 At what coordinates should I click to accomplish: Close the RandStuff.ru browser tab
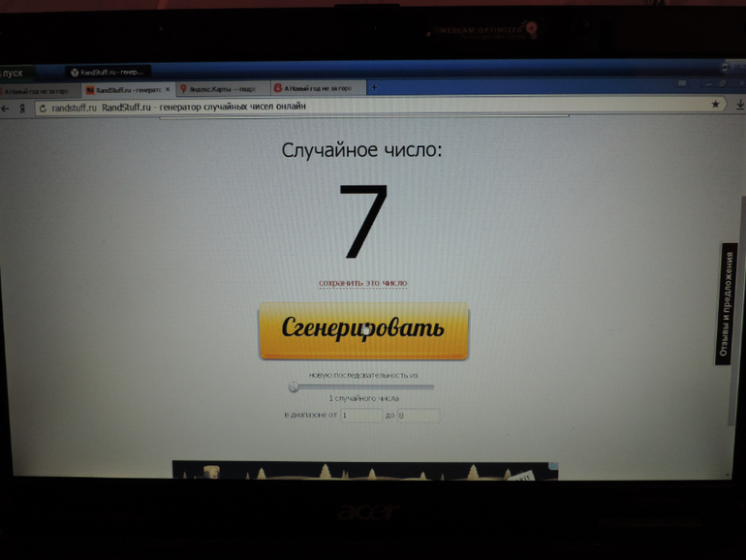click(x=167, y=90)
